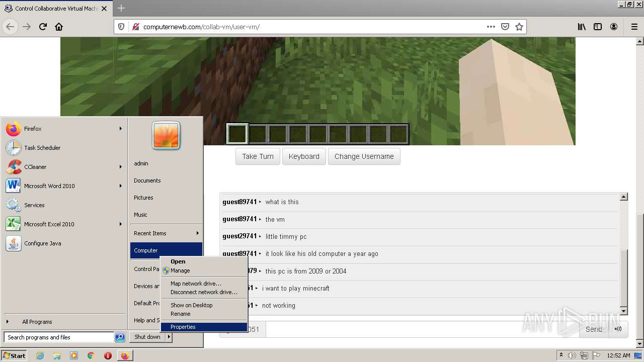Viewport: 644px width, 362px height.
Task: Choose Rename in the context menu
Action: [204, 314]
